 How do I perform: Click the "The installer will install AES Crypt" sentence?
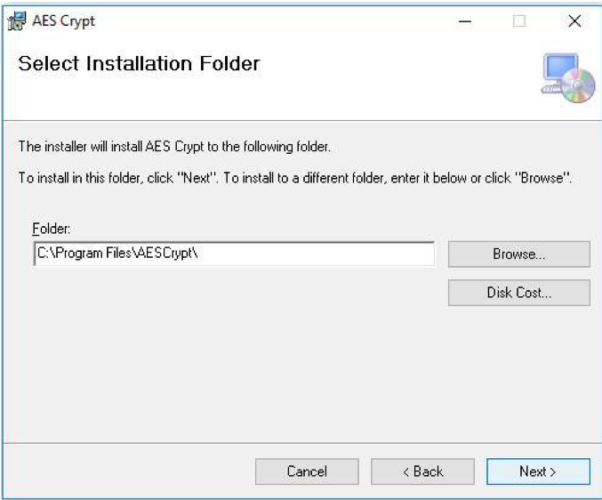coord(175,147)
